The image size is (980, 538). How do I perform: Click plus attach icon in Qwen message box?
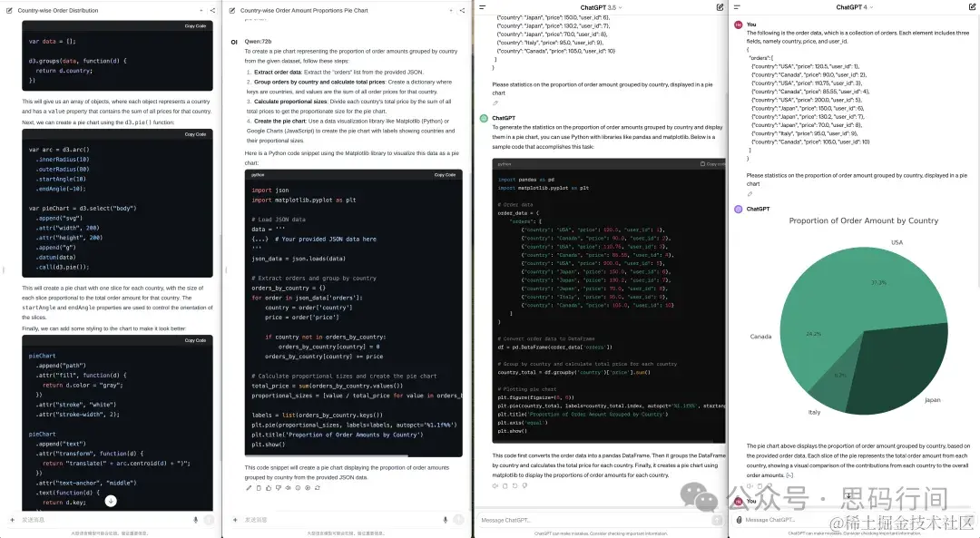pos(235,520)
